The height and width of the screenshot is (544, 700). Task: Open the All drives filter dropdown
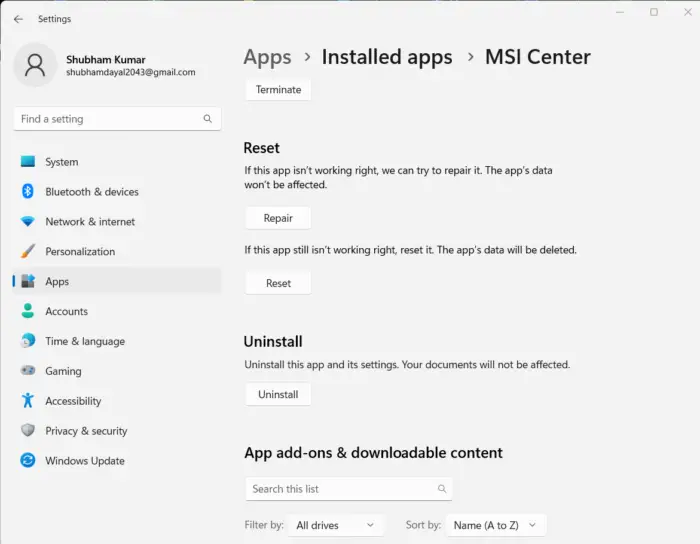point(335,525)
